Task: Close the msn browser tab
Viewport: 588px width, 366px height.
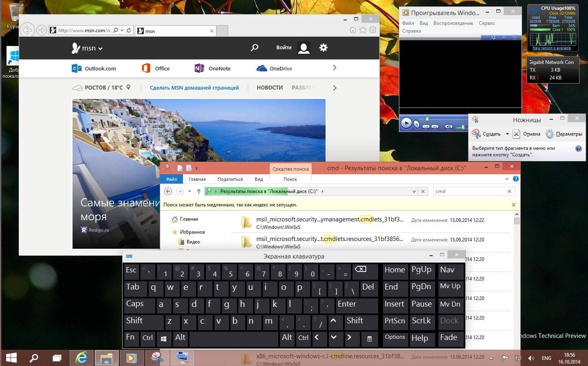Action: [x=212, y=31]
